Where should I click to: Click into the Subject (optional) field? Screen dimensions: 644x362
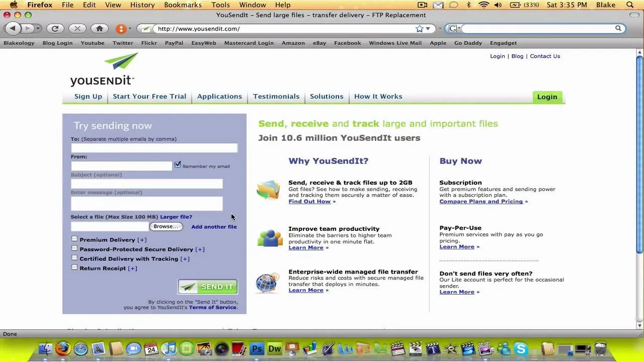(x=146, y=184)
